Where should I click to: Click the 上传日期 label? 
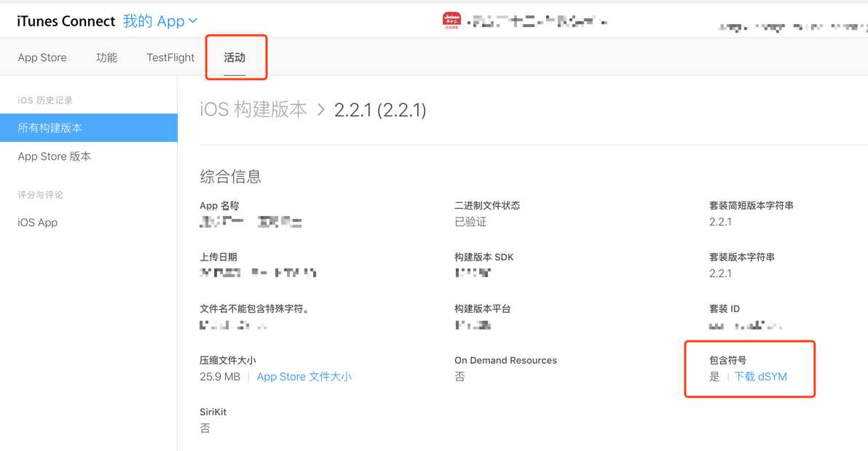coord(218,257)
